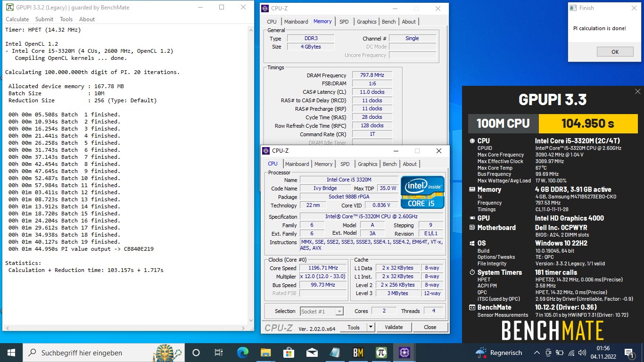Close the BenchMate result overlay panel
This screenshot has width=644, height=362.
tap(637, 91)
